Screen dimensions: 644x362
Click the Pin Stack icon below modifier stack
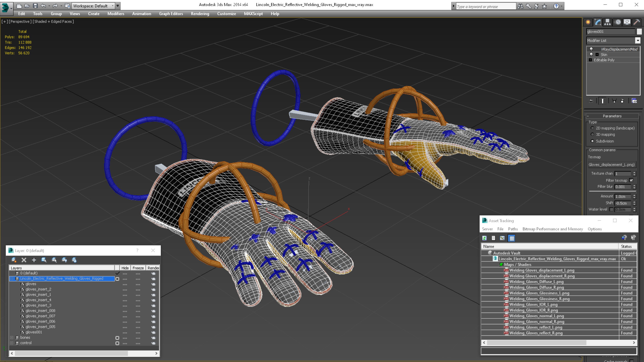591,101
